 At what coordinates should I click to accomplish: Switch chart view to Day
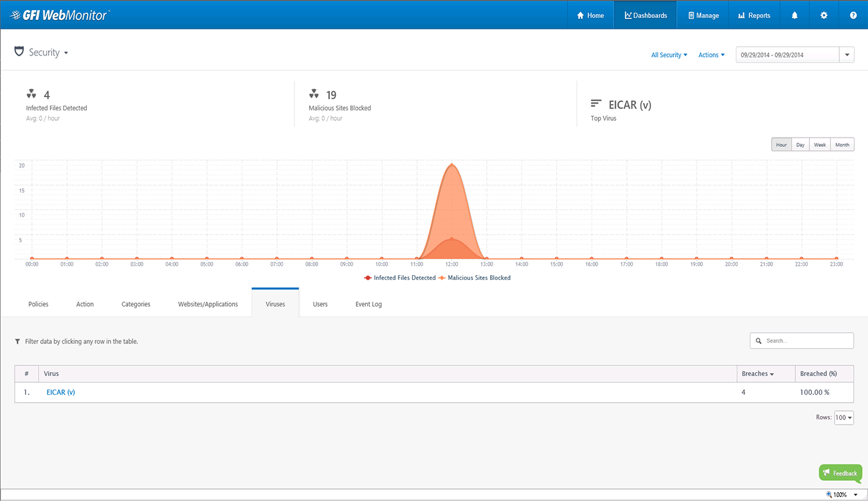point(800,144)
